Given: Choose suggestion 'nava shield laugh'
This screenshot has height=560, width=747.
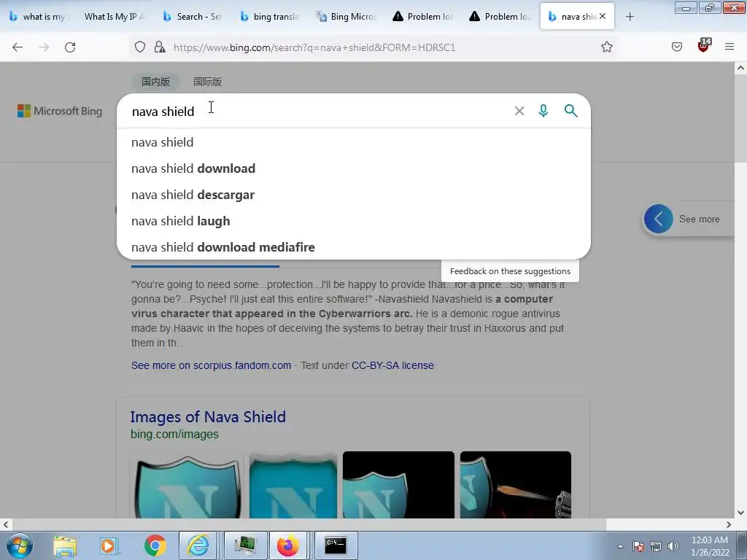Looking at the screenshot, I should pos(354,220).
